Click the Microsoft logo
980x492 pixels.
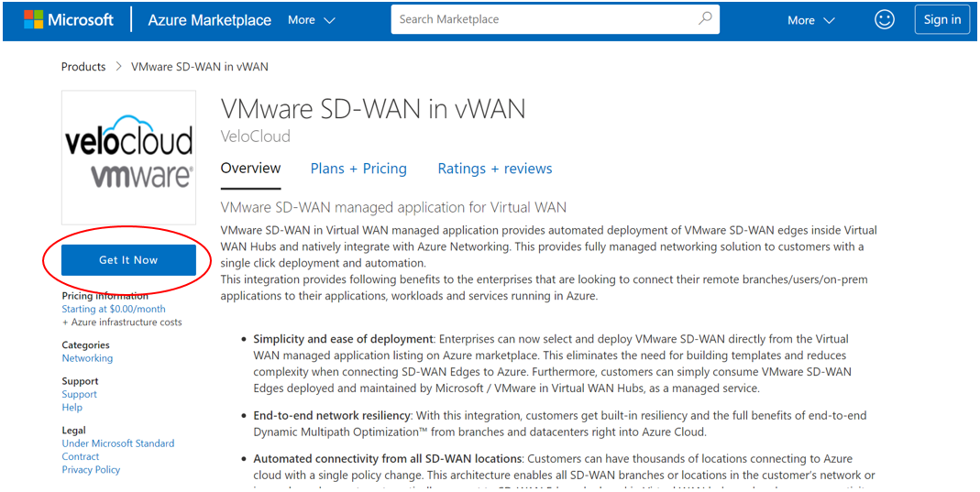point(69,19)
